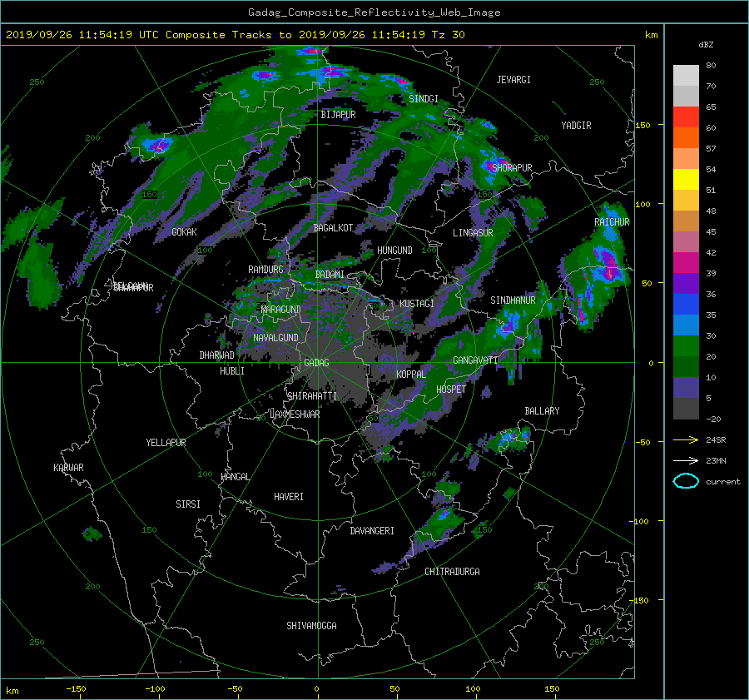Viewport: 749px width, 700px height.
Task: Click the SHIVAMOGGA city label
Action: [311, 625]
